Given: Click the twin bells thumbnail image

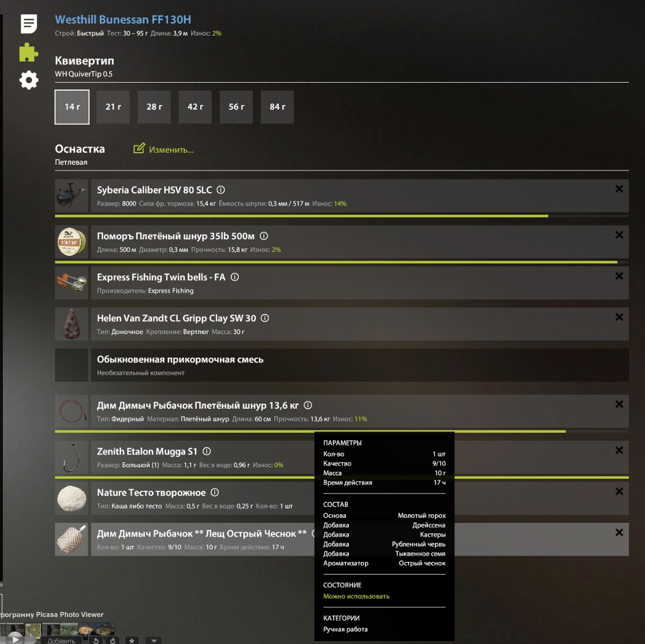Looking at the screenshot, I should [72, 283].
